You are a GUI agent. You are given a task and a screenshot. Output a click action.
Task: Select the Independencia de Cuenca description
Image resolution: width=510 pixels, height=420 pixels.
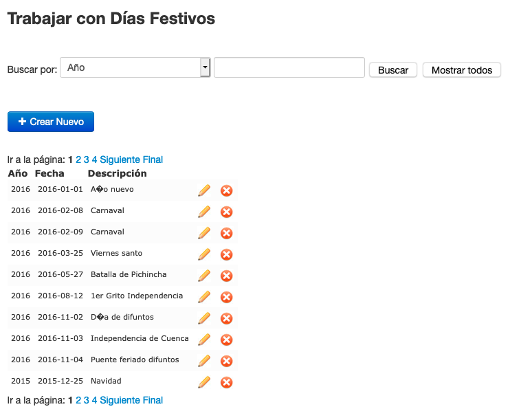coord(140,338)
